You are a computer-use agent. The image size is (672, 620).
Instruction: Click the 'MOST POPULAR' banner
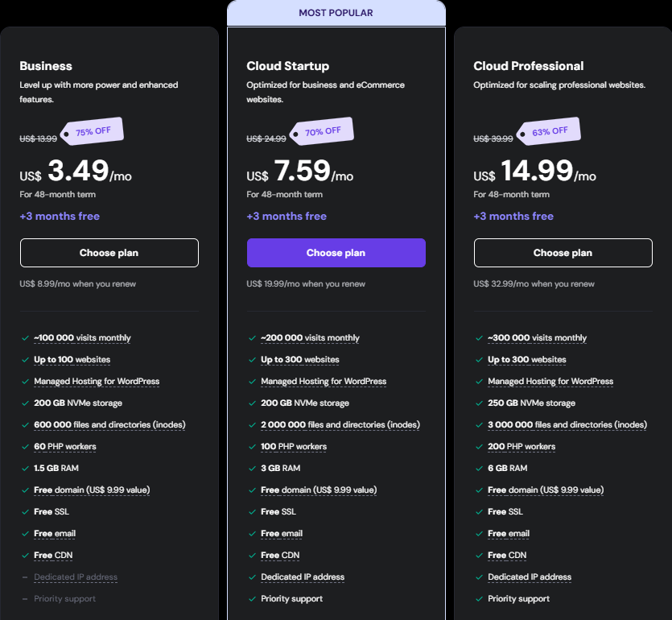336,13
